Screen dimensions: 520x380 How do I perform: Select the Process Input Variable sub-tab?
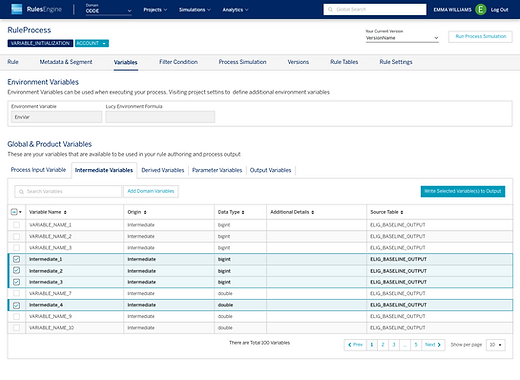(38, 170)
